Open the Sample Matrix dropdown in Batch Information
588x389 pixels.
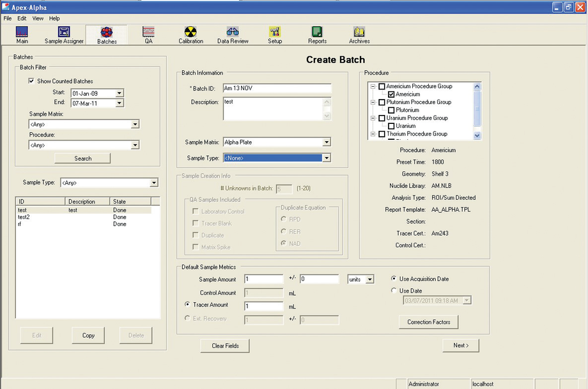pos(325,142)
